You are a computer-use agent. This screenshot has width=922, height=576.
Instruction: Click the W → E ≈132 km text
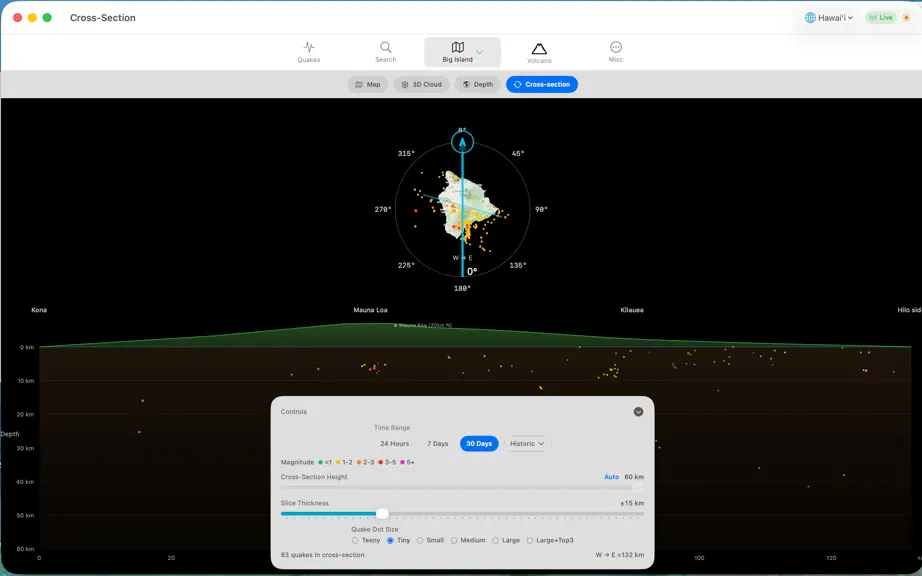click(x=620, y=555)
